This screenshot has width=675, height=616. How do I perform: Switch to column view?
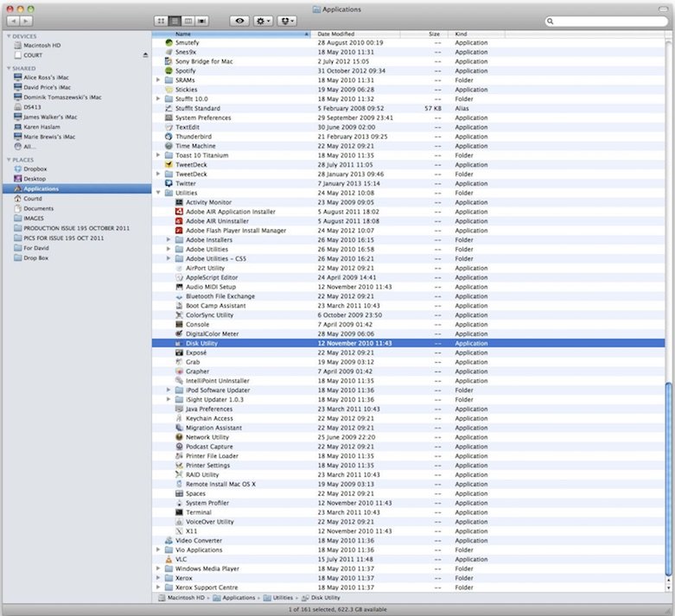pos(188,21)
